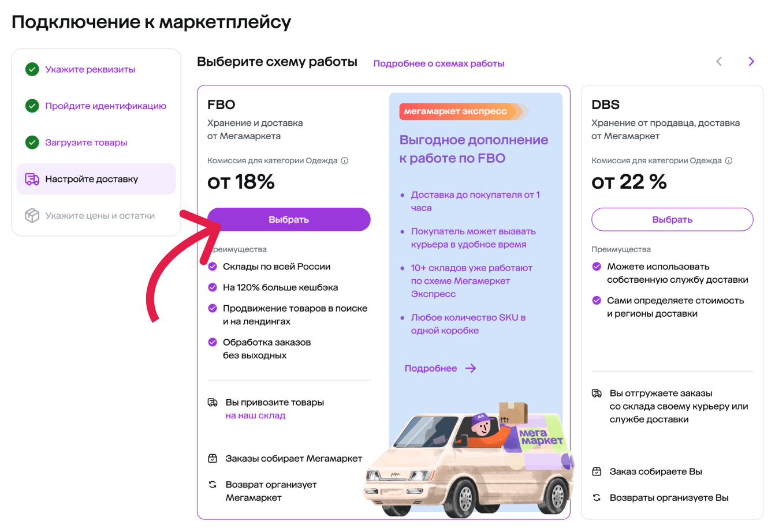Click the truck icon near 'Вы привозите товары'
The image size is (775, 532).
213,403
